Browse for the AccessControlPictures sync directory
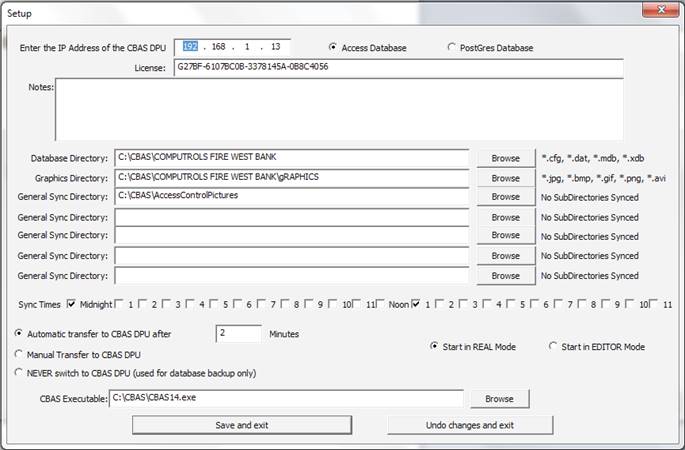 [505, 197]
